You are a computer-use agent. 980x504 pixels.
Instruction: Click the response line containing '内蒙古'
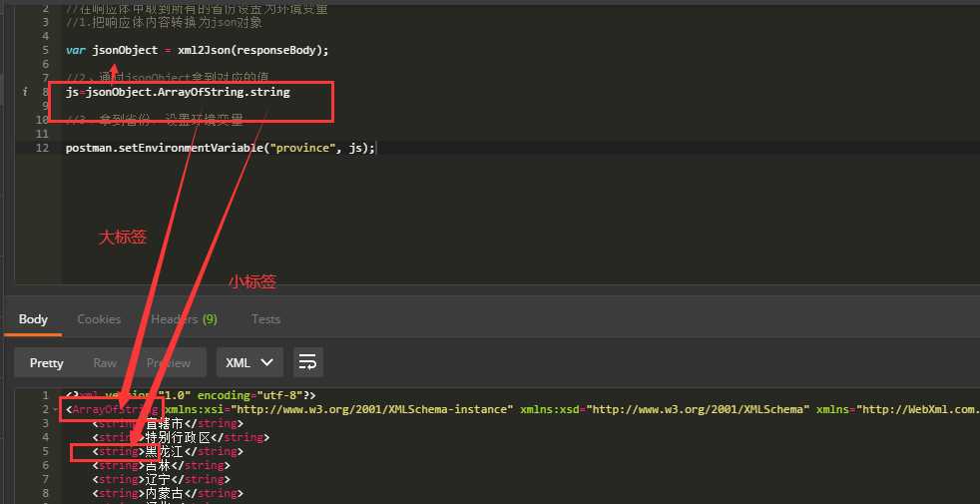pyautogui.click(x=168, y=493)
